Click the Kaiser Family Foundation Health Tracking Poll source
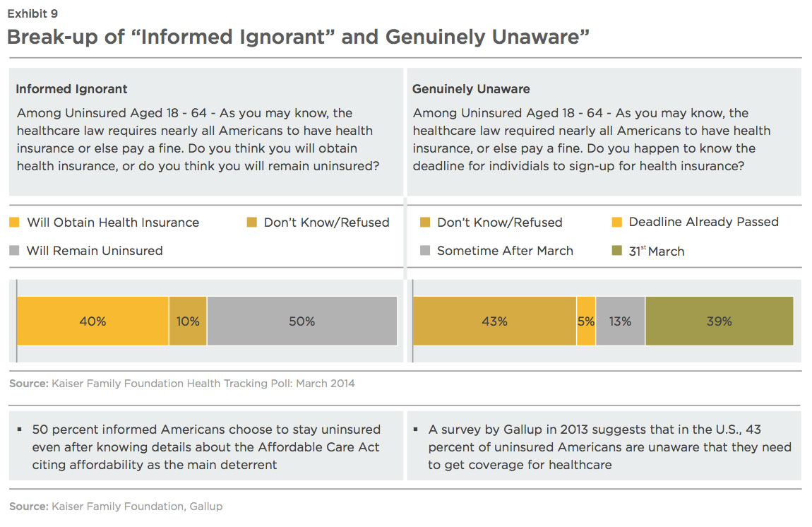 click(x=181, y=384)
